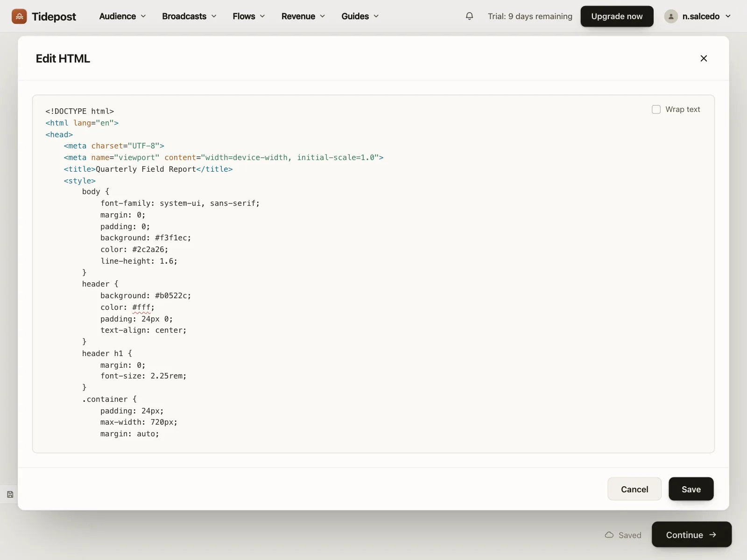Image resolution: width=747 pixels, height=560 pixels.
Task: Click the 'header {' selector line
Action: pos(100,284)
